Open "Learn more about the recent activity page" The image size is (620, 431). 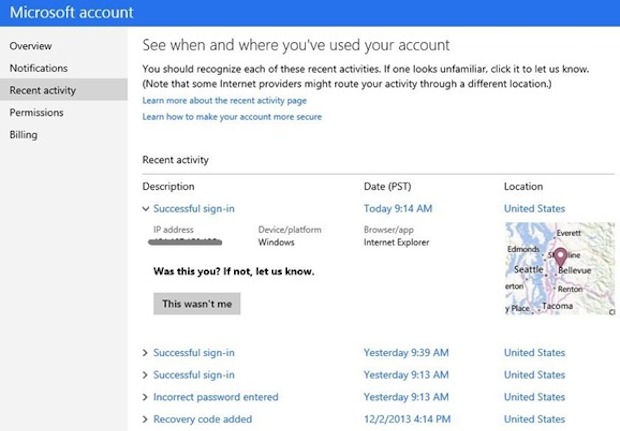224,102
